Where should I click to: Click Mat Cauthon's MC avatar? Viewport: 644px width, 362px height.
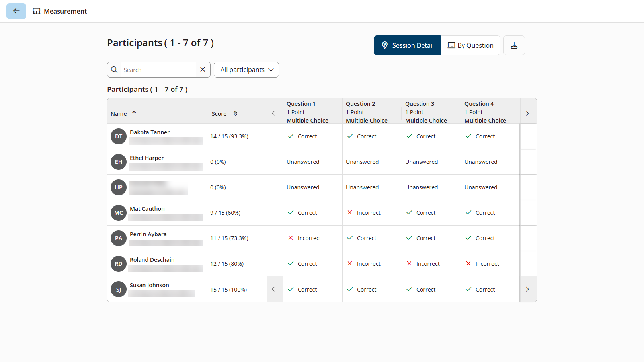(119, 213)
